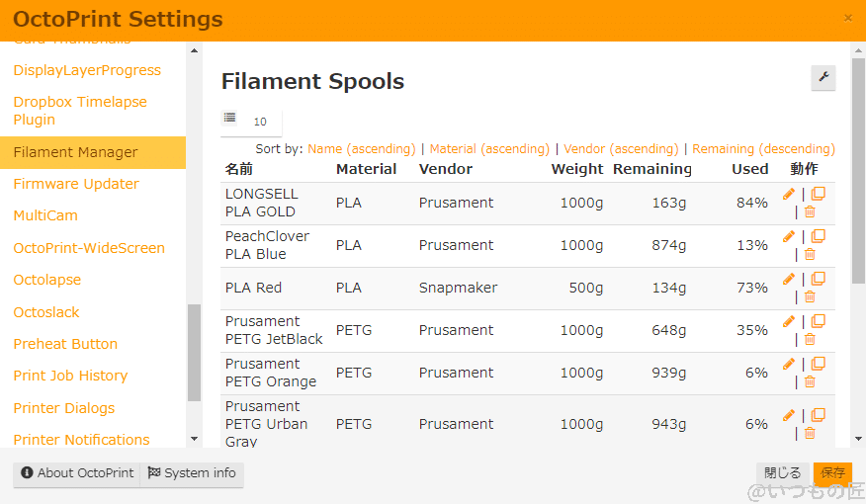866x504 pixels.
Task: Sort spools by Name ascending
Action: coord(362,149)
